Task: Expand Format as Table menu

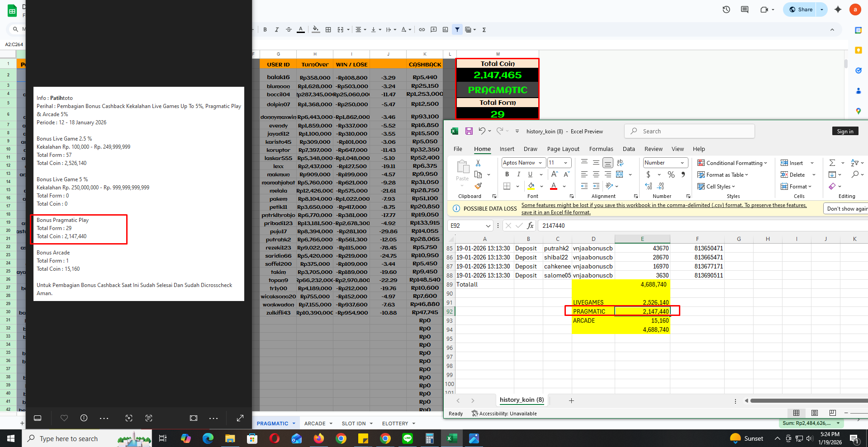Action: pos(723,174)
